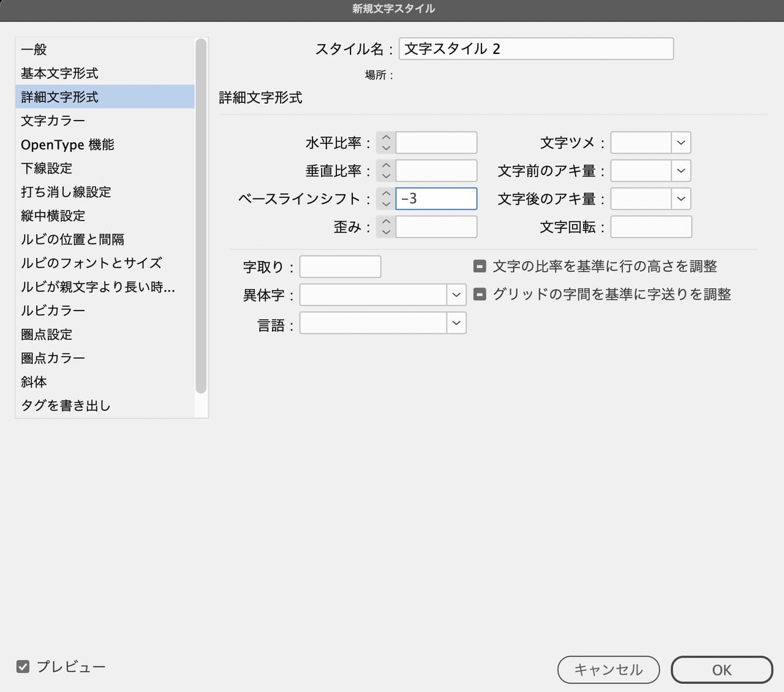The image size is (784, 692).
Task: Select the 打ち消し線設定 category
Action: [x=66, y=192]
